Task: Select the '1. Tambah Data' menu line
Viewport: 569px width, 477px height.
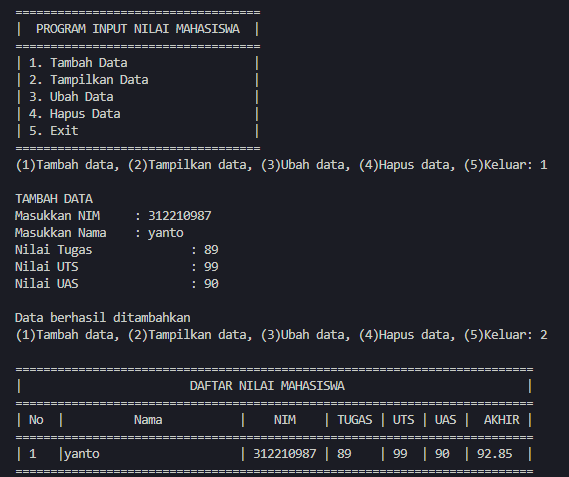Action: (78, 63)
